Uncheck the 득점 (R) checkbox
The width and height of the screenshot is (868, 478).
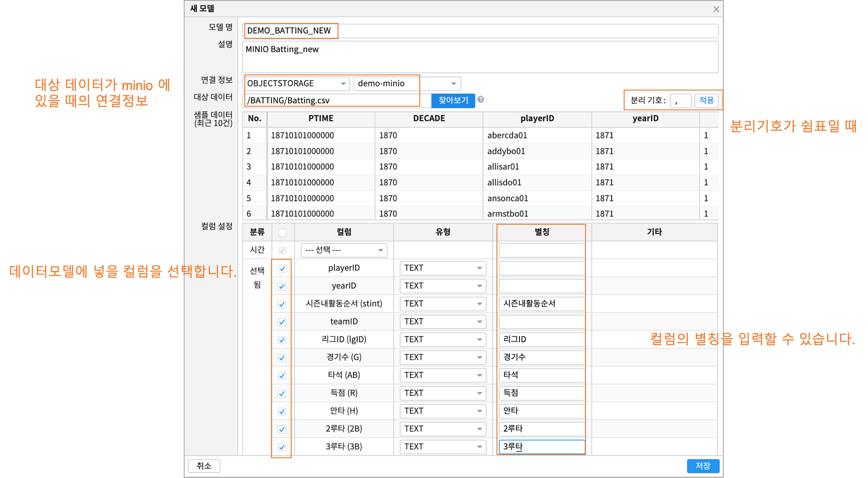[282, 394]
